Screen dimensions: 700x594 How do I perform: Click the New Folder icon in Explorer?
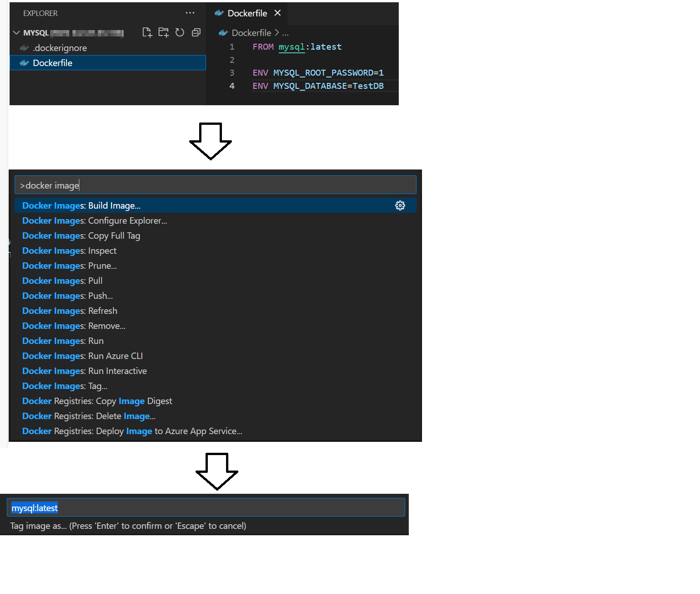(163, 32)
